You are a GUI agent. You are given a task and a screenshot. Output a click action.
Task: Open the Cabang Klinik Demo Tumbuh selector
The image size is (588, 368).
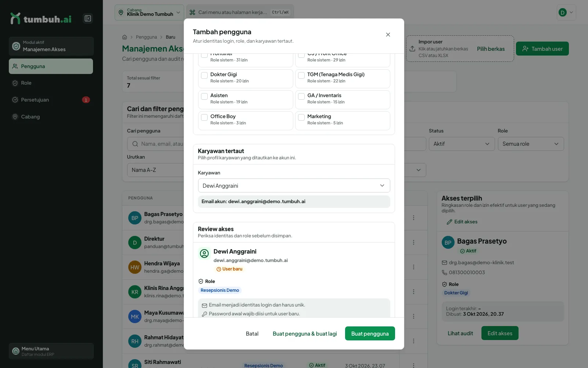tap(149, 12)
